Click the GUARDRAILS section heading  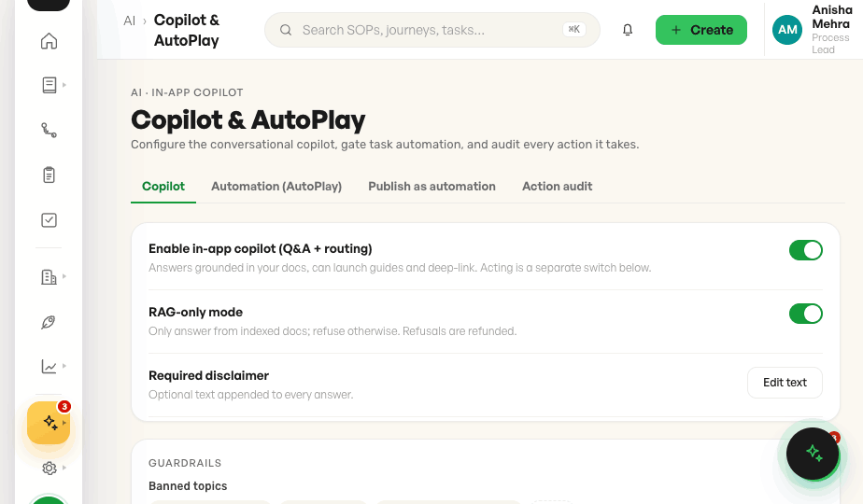[185, 463]
